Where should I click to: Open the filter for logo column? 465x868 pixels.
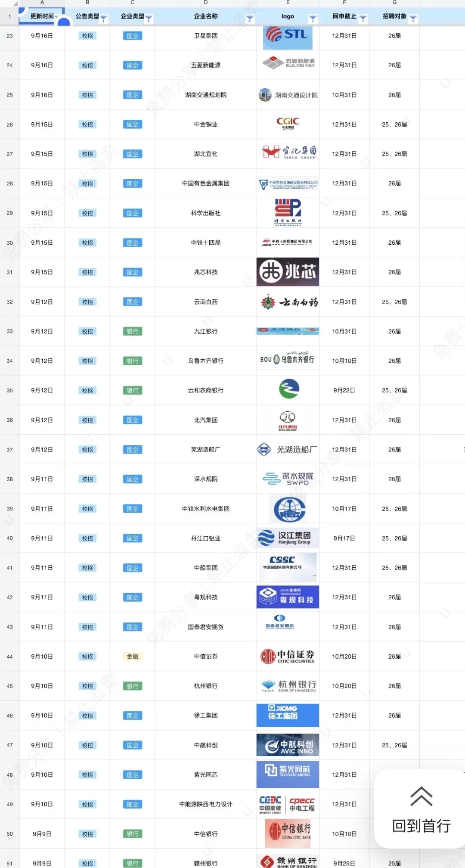click(x=313, y=19)
